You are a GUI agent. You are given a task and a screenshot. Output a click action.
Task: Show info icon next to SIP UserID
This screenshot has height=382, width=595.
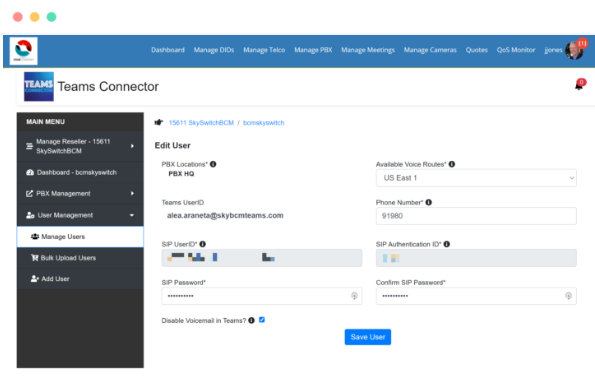[x=203, y=244]
